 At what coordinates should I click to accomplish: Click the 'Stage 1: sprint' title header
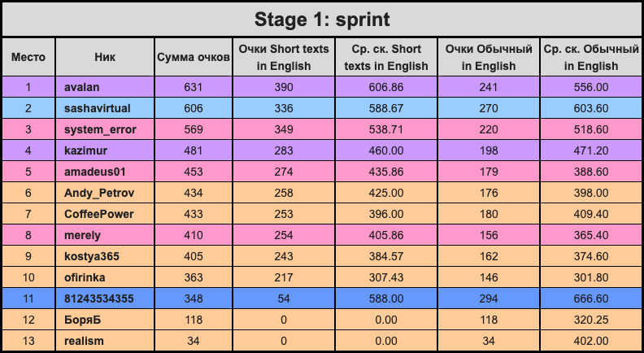click(x=322, y=20)
